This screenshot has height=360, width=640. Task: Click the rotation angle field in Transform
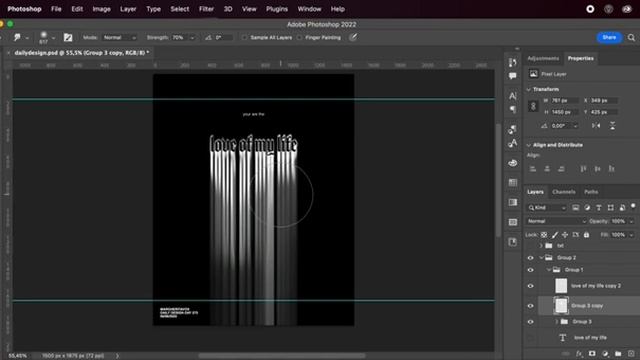tap(565, 126)
